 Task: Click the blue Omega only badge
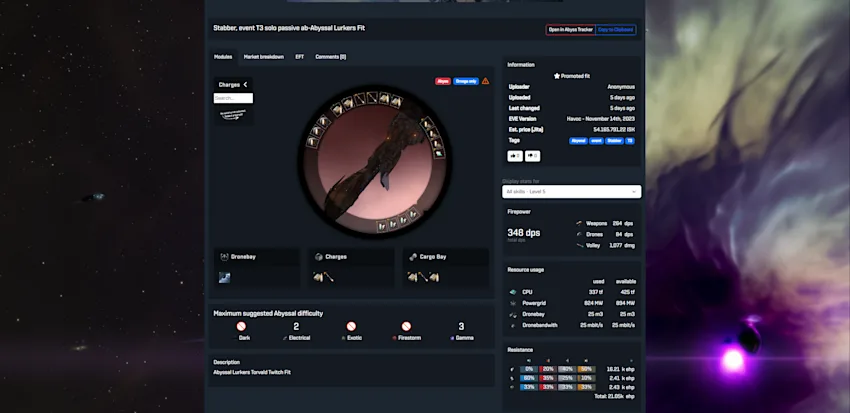tap(466, 81)
